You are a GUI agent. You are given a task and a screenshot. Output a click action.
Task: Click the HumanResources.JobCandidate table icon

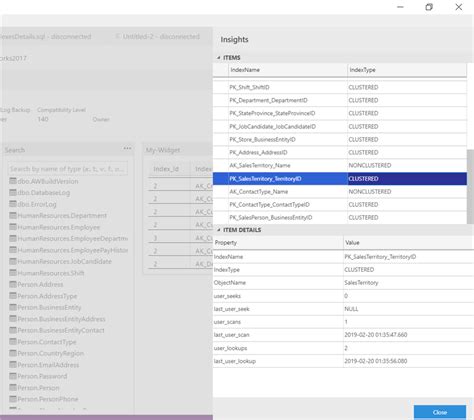(13, 261)
